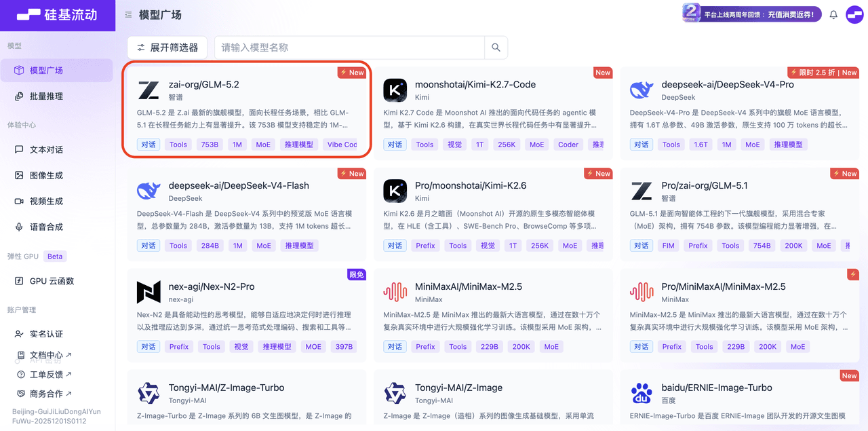The width and height of the screenshot is (868, 431).
Task: Expand filters with 展开筛选器 button
Action: coord(167,48)
